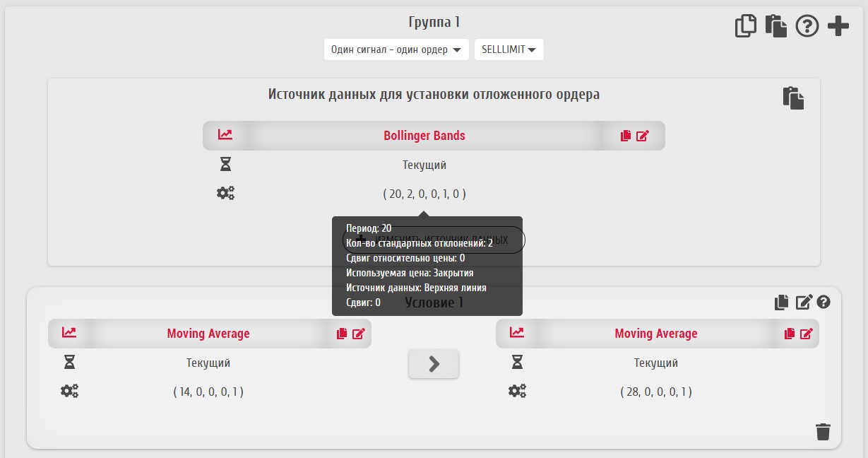Paste into the data source panel
The height and width of the screenshot is (458, 868).
click(793, 98)
